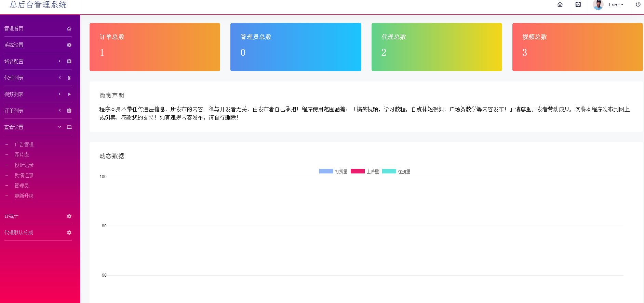
Task: Expand the 代理列表 chevron
Action: pos(59,78)
